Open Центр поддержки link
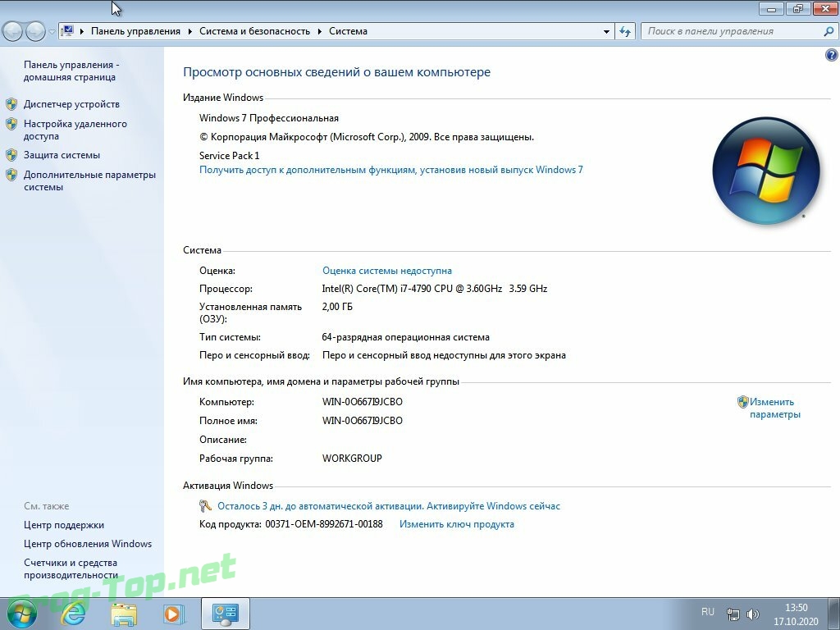Image resolution: width=840 pixels, height=630 pixels. click(64, 525)
